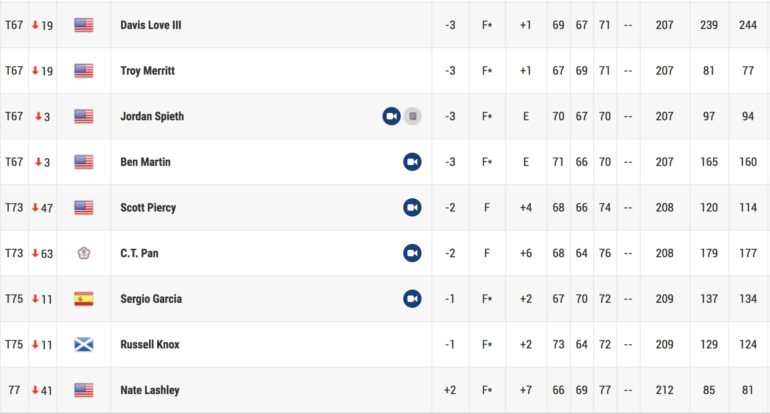Screen dimensions: 770x414
Task: Expand Russell Knox scorecard row
Action: [385, 345]
